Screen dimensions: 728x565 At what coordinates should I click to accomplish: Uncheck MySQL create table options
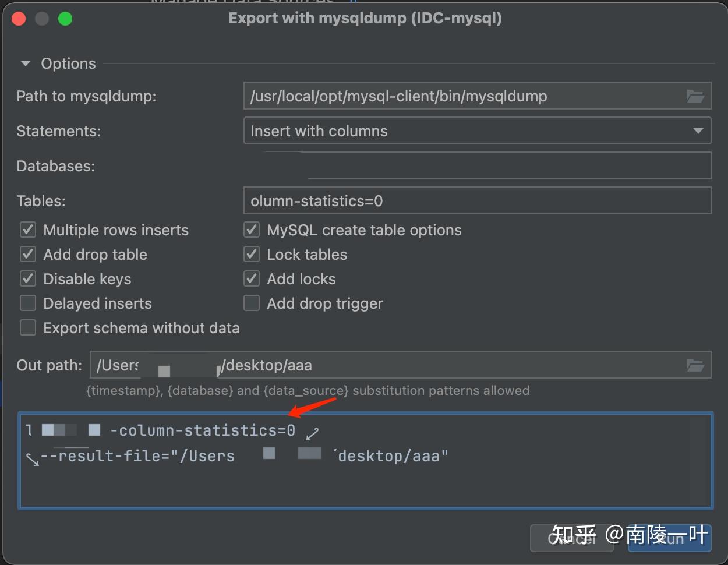251,229
